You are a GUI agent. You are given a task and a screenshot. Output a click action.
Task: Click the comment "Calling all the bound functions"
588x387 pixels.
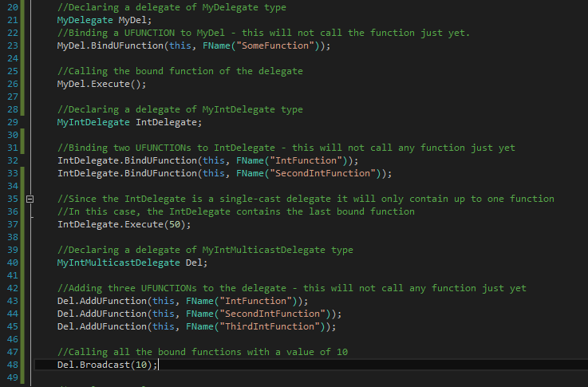coord(203,352)
